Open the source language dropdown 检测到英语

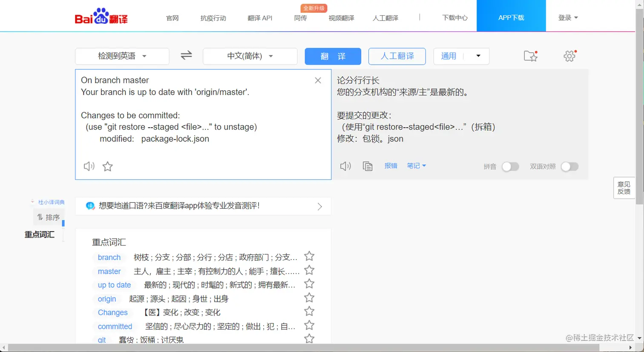point(122,56)
